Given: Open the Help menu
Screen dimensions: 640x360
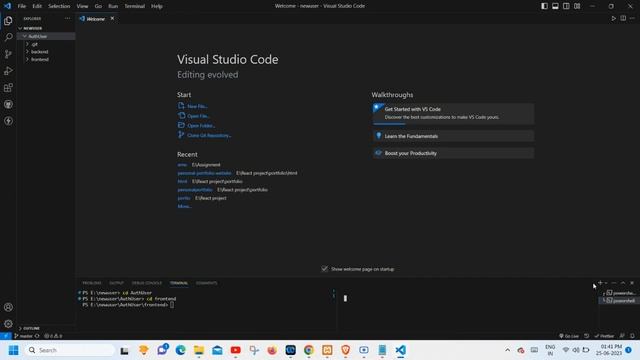Looking at the screenshot, I should [x=157, y=6].
